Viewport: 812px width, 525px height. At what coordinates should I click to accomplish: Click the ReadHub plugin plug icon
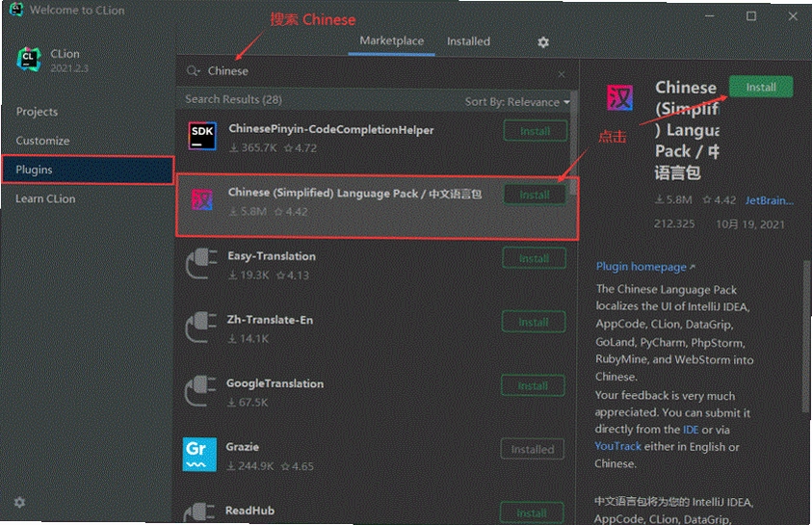point(198,512)
